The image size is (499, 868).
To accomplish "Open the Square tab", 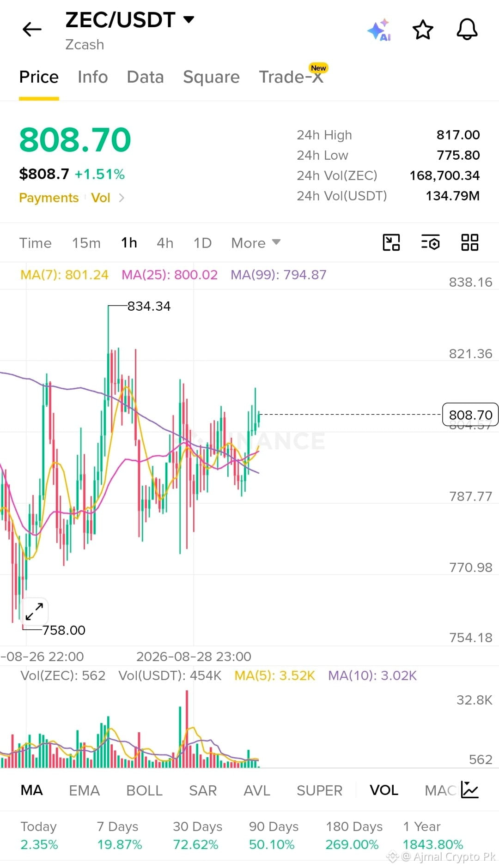I will [211, 77].
